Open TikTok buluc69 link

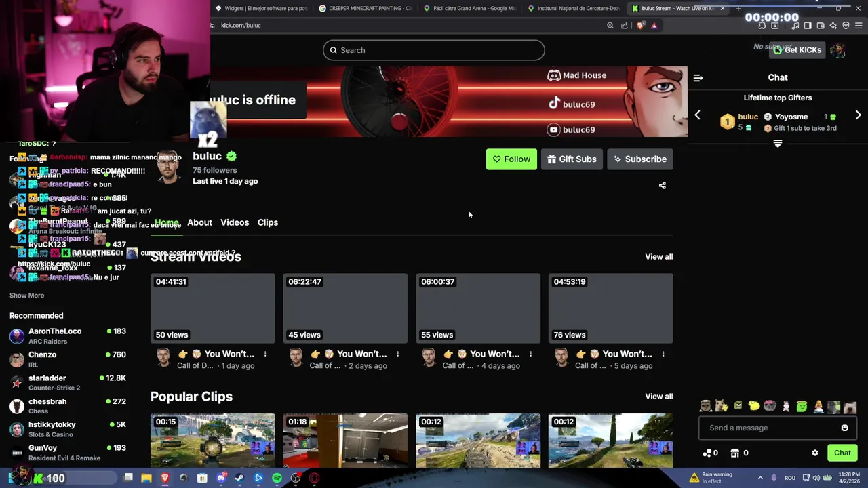(x=572, y=104)
